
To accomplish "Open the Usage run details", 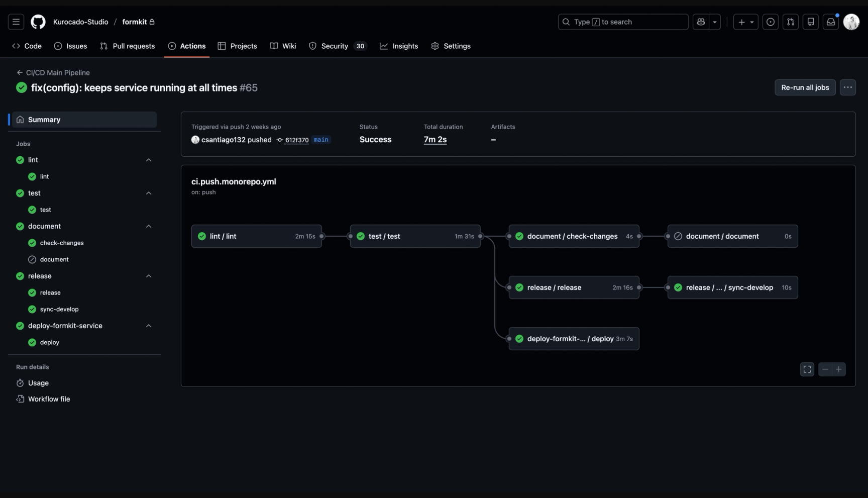I will pyautogui.click(x=38, y=383).
